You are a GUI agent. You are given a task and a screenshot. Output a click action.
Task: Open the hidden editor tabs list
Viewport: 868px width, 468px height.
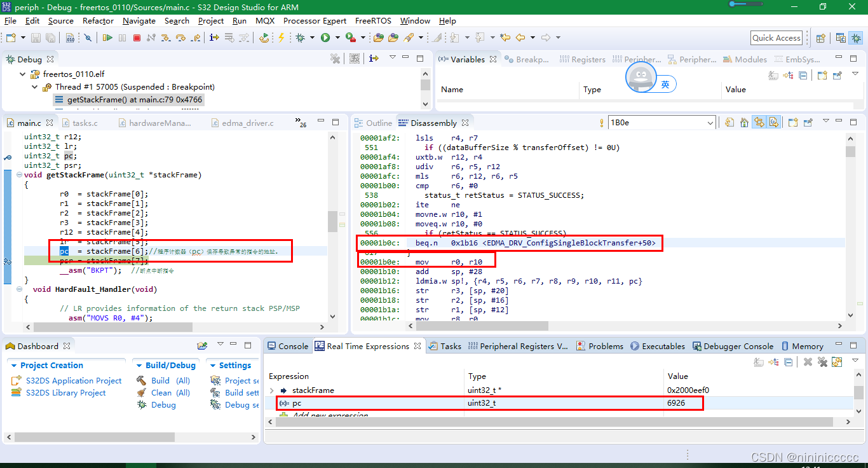tap(300, 122)
